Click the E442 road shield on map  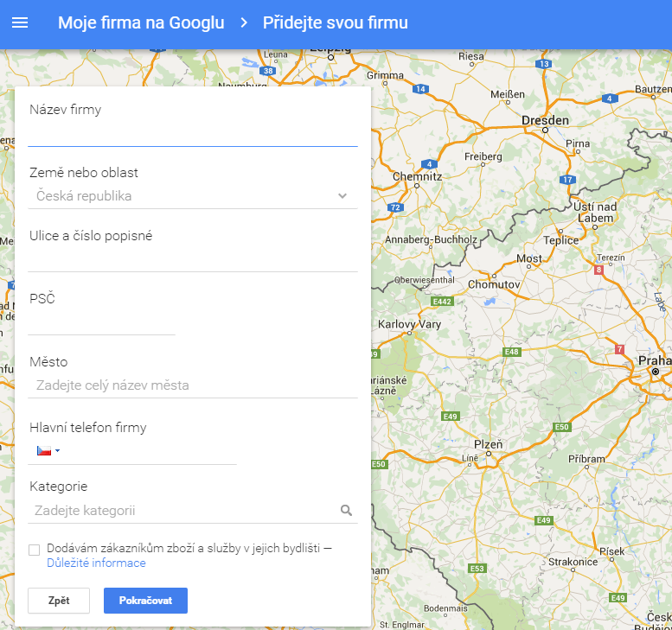442,302
